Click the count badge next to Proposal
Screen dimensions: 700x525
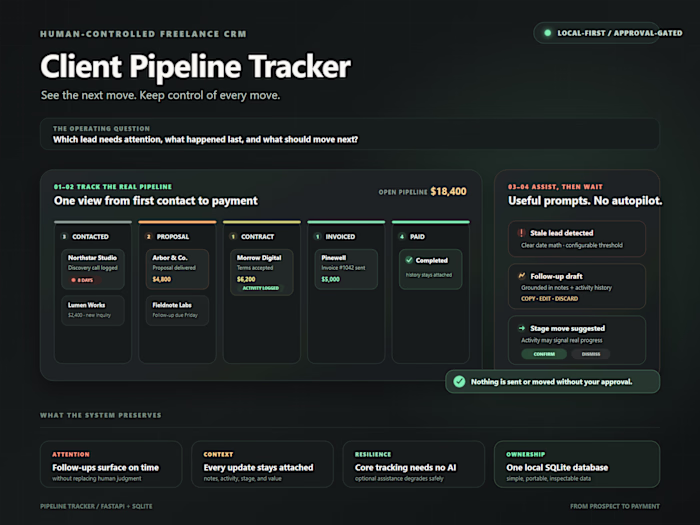[x=149, y=237]
